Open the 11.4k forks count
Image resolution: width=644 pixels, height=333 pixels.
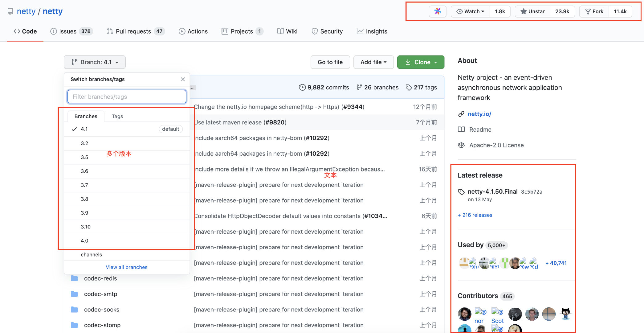(x=620, y=11)
